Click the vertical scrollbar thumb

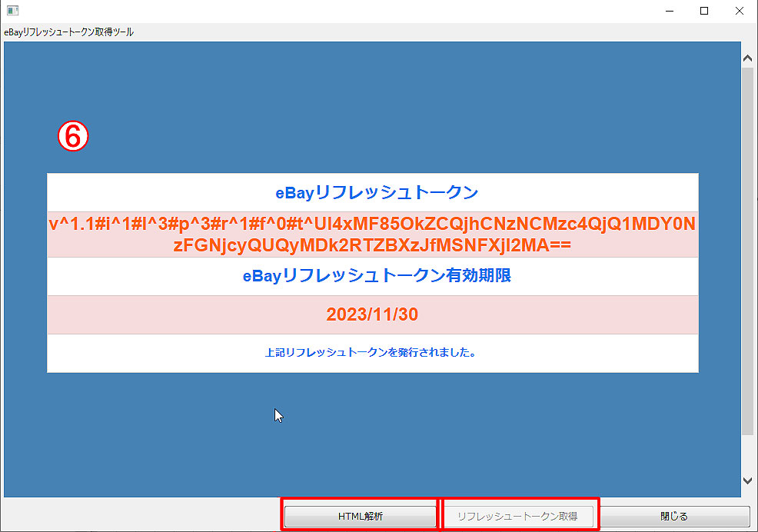click(747, 251)
